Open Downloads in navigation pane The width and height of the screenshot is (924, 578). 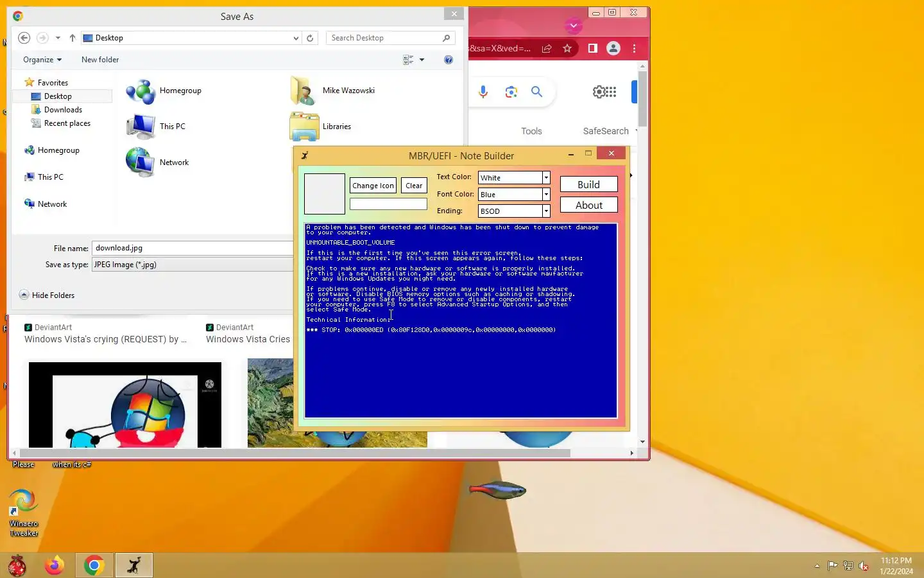tap(63, 110)
